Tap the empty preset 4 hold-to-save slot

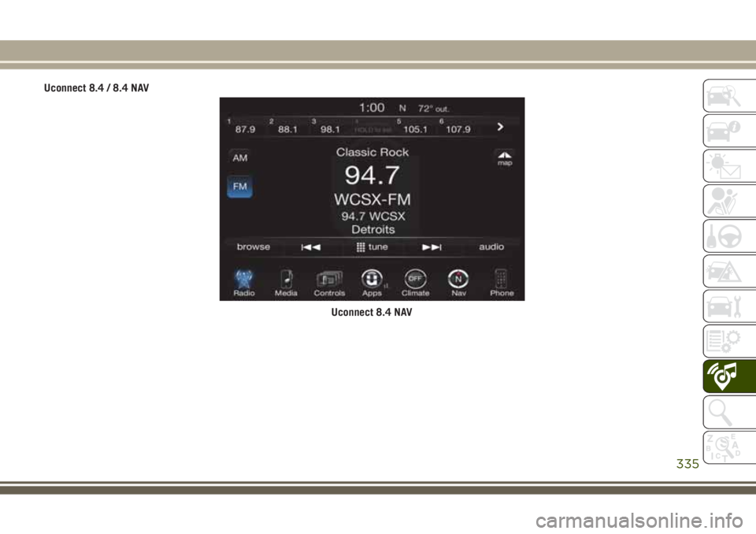click(372, 127)
